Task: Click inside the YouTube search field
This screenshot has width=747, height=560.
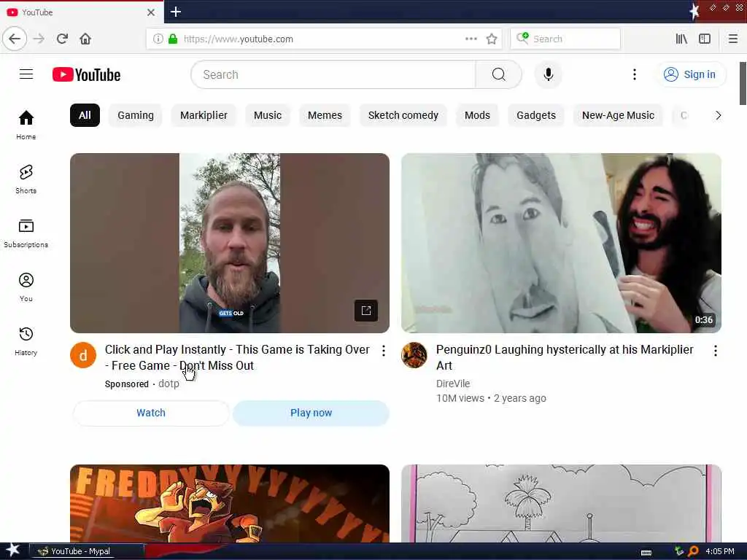Action: click(333, 74)
